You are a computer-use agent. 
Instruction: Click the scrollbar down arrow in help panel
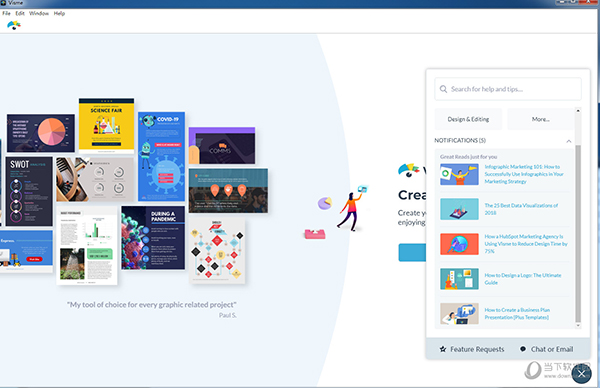pos(578,326)
